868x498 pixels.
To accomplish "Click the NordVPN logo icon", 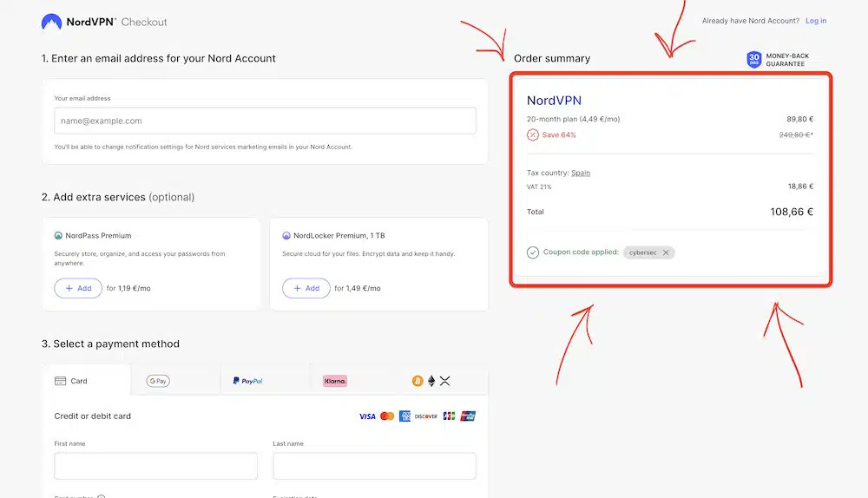I will (51, 23).
